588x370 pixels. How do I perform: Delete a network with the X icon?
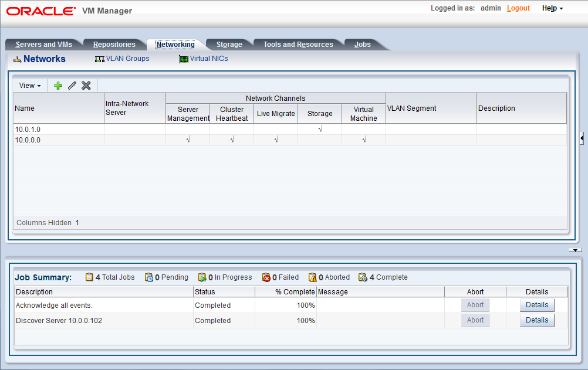pyautogui.click(x=86, y=85)
